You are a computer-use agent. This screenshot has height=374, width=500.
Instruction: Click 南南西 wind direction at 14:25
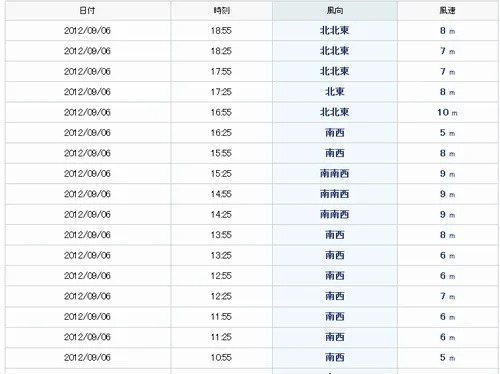[x=334, y=214]
